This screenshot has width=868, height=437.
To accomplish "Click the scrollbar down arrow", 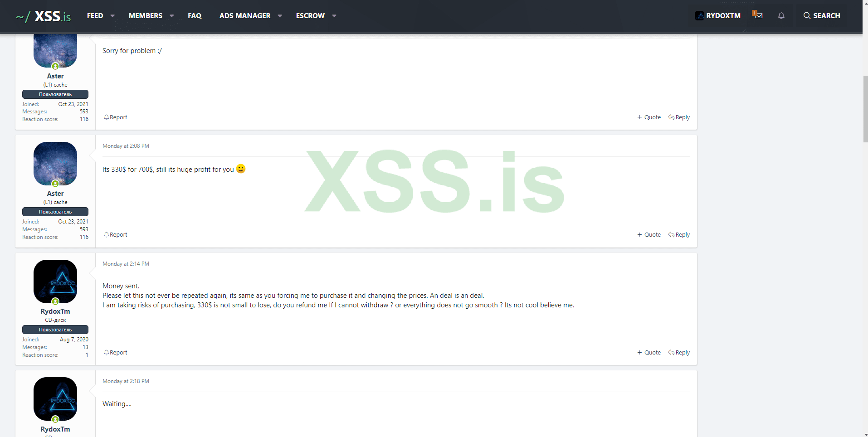I will (865, 434).
